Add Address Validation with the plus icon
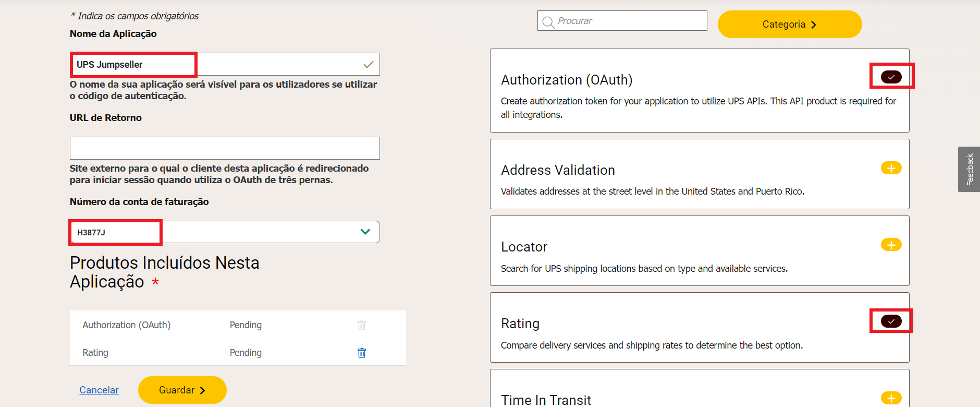 click(x=891, y=168)
